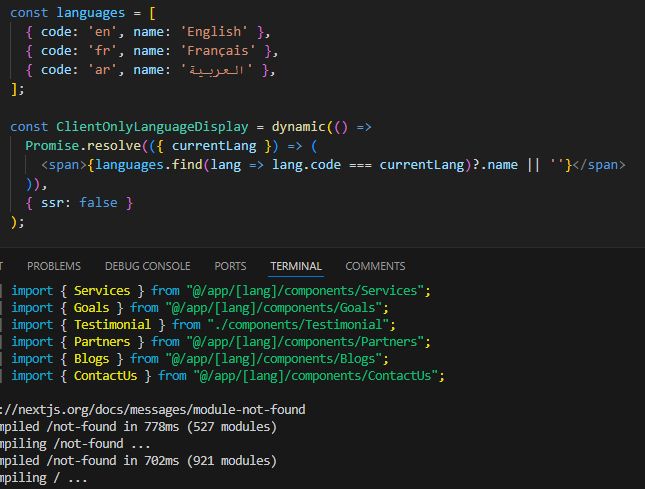Screen dimensions: 645x489
Task: Click the ContactUs import line in terminal
Action: click(x=228, y=376)
